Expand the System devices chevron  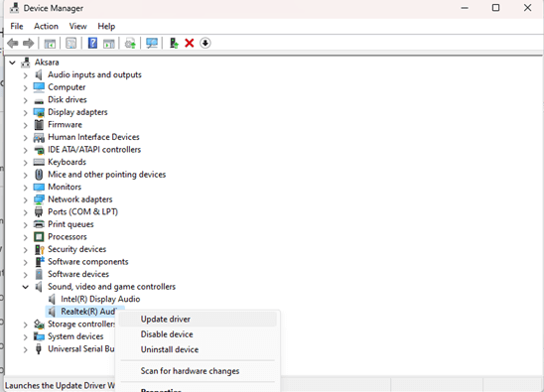click(25, 337)
